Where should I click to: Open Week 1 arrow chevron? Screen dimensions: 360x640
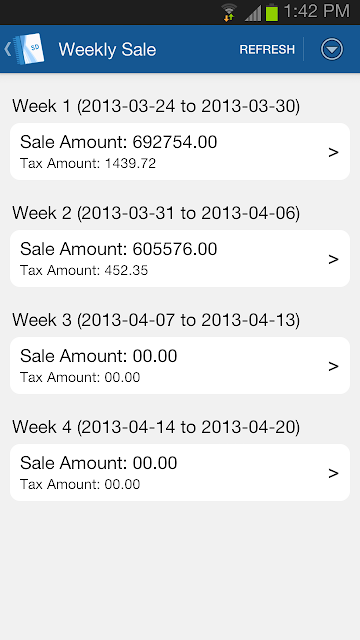tap(333, 152)
